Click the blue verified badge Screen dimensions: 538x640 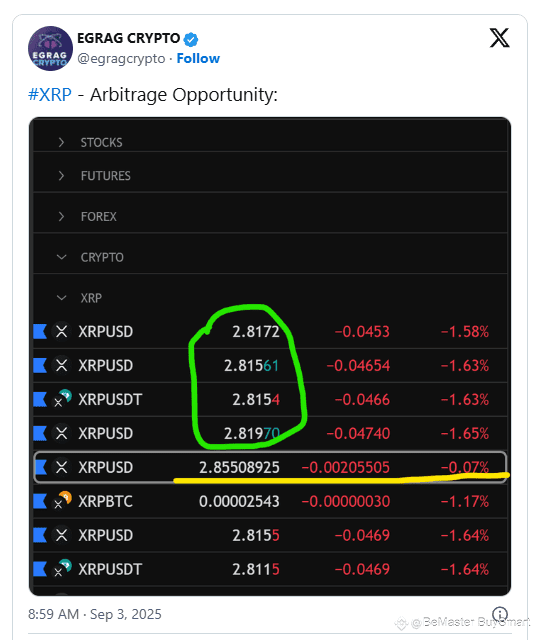[191, 39]
